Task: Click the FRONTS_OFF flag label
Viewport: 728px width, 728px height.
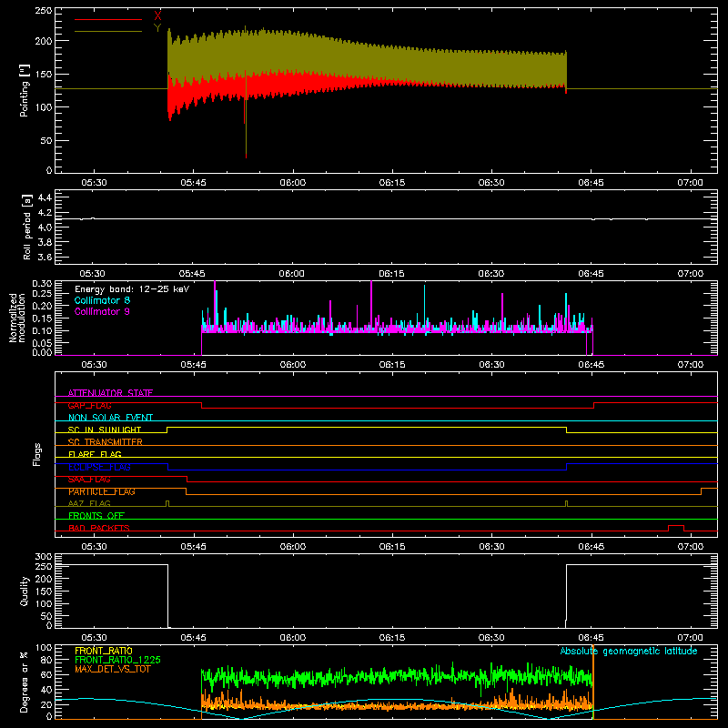Action: click(96, 516)
